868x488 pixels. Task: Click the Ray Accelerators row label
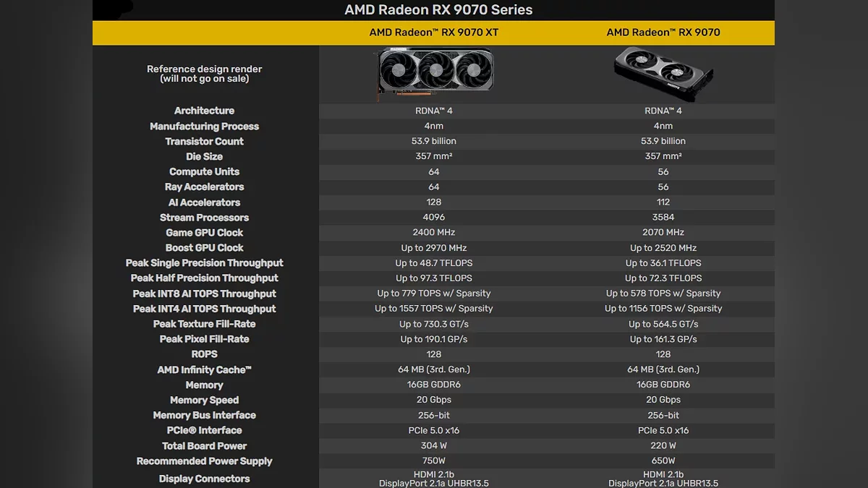click(204, 187)
